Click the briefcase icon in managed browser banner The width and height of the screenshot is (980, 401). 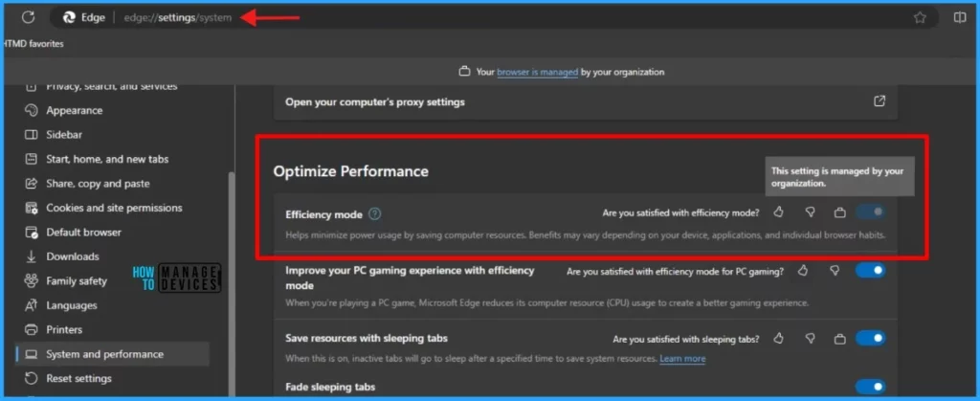[464, 72]
